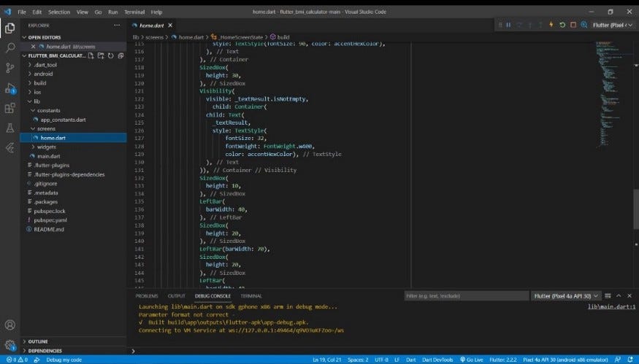Open Source Control view

(x=10, y=68)
